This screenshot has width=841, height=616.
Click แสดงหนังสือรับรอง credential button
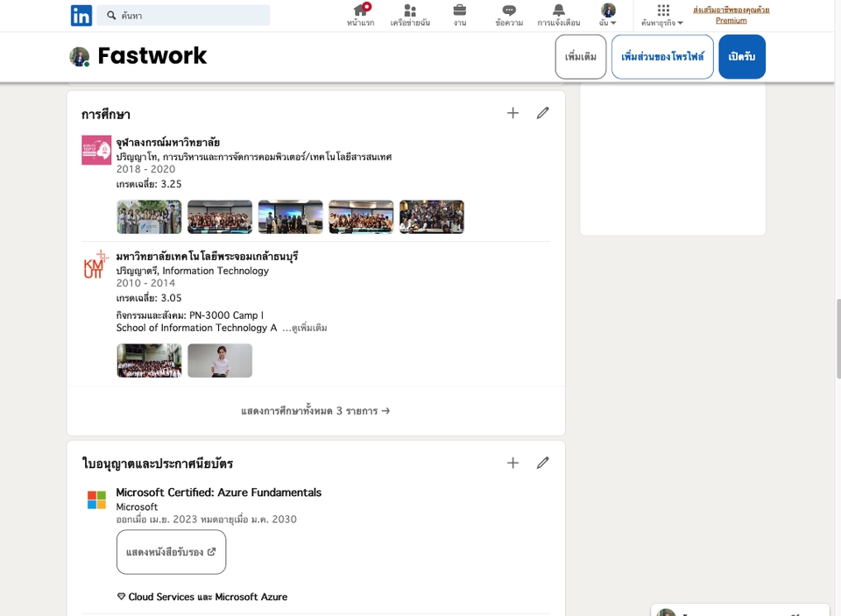[x=171, y=552]
